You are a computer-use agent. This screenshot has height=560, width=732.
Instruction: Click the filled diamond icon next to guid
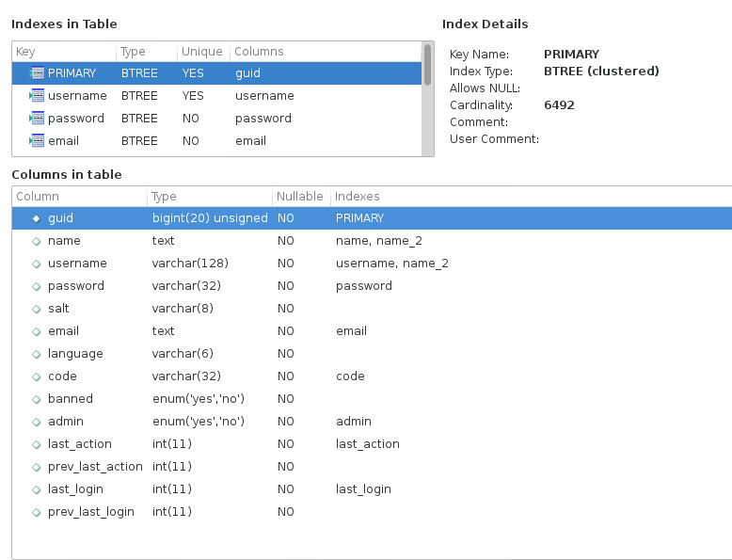coord(37,218)
